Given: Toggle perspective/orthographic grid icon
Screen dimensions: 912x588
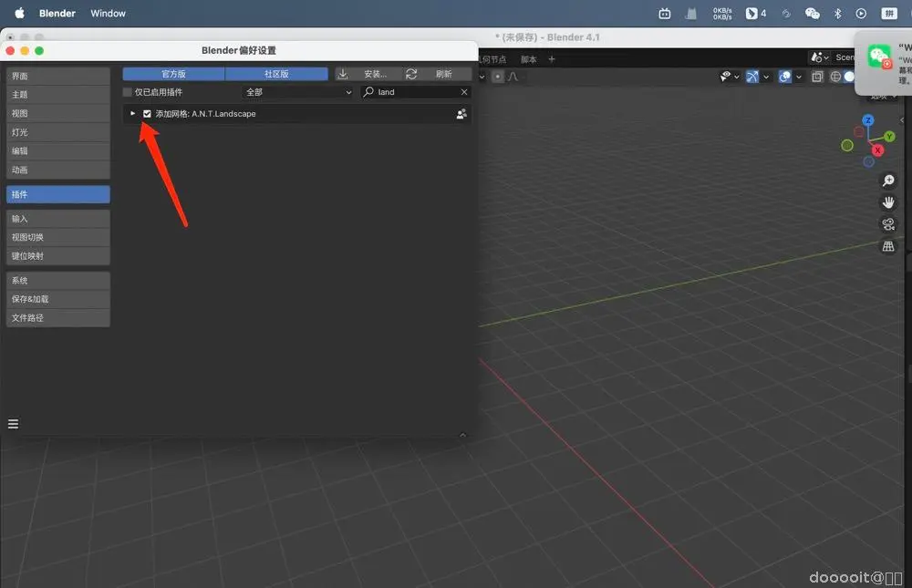Looking at the screenshot, I should click(x=888, y=246).
